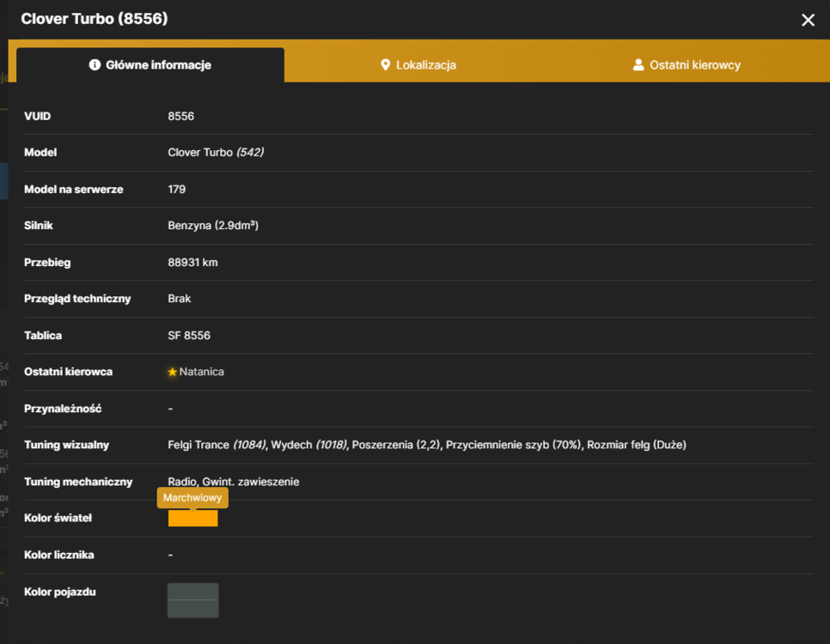Click the Kolor licznika row label
The height and width of the screenshot is (644, 830).
pyautogui.click(x=59, y=555)
